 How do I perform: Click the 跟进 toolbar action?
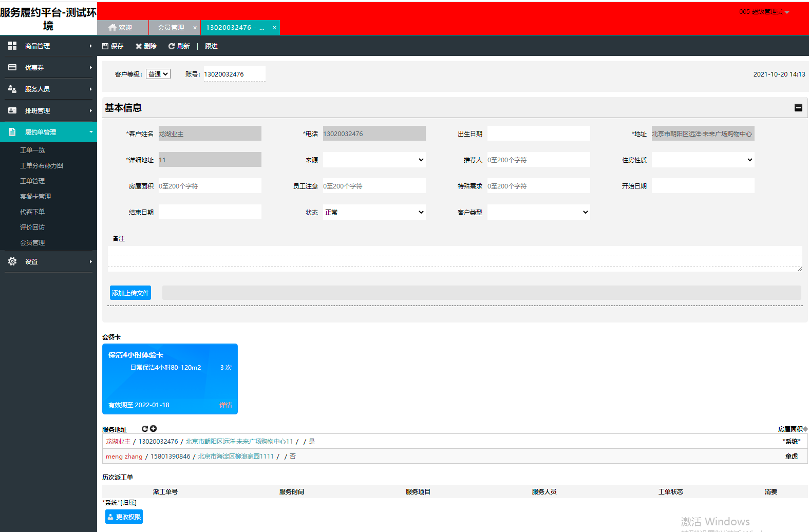pos(211,46)
